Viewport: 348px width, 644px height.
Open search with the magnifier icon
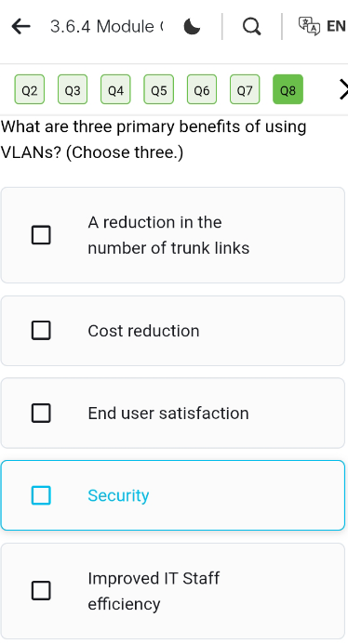[251, 27]
